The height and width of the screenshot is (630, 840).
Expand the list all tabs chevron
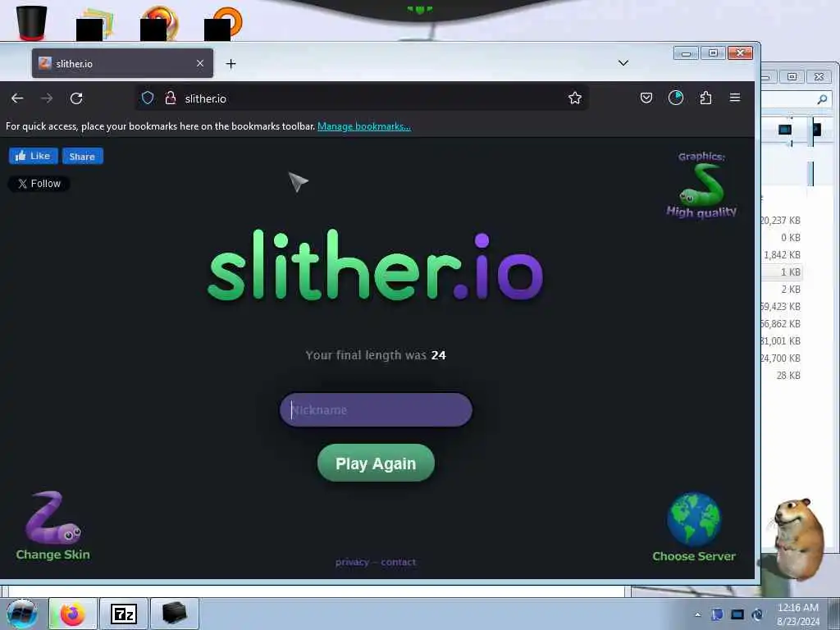point(623,63)
